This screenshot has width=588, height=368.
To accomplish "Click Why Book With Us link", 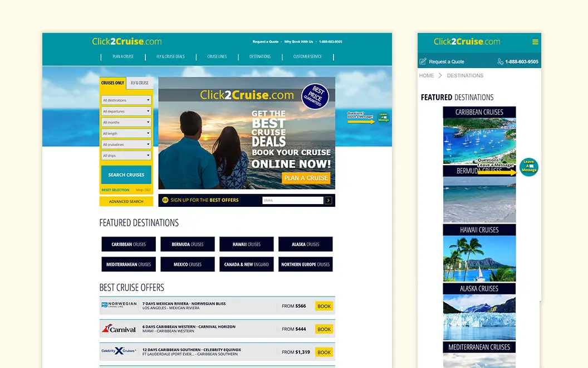I will (298, 42).
